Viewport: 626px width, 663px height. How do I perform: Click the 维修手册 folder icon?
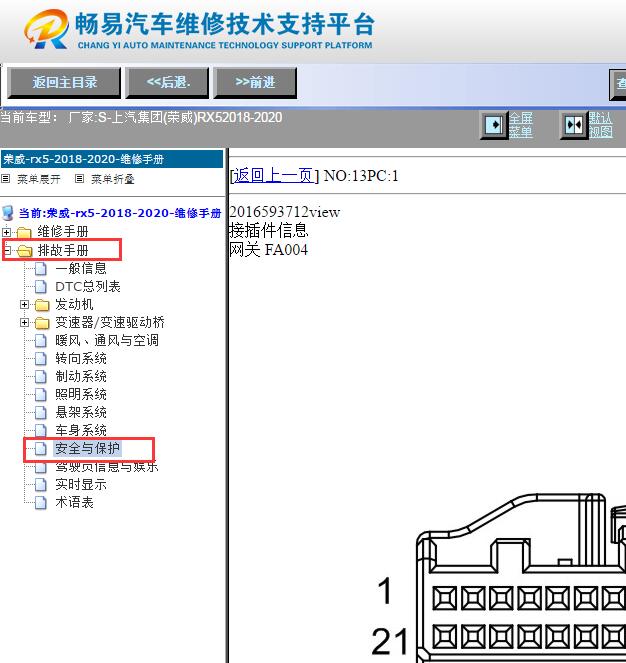point(24,232)
